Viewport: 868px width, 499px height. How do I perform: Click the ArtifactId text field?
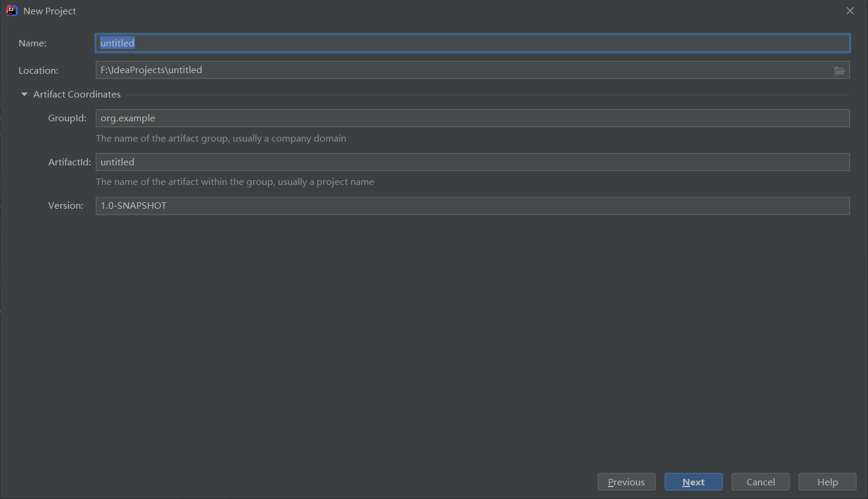472,162
